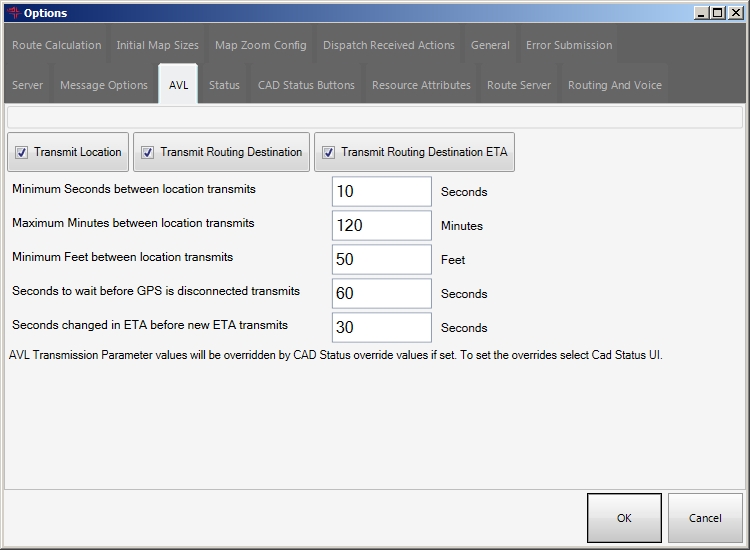
Task: Click the Cancel button
Action: point(705,518)
